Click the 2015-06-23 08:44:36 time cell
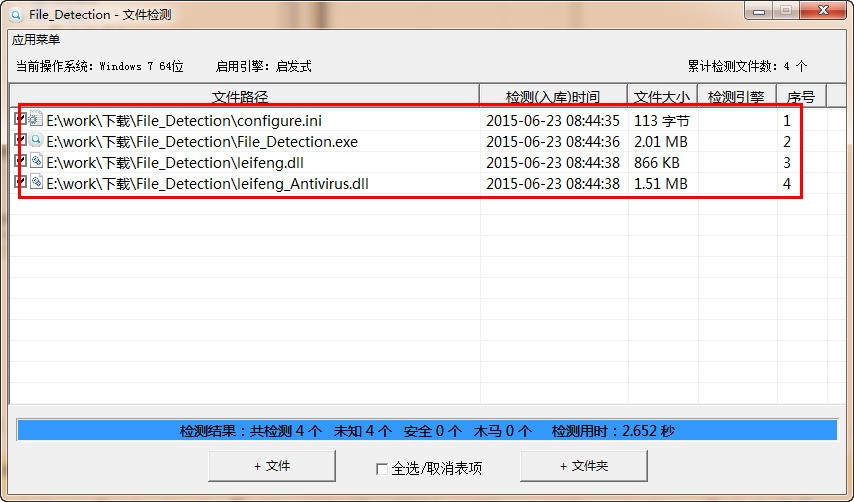Image resolution: width=854 pixels, height=502 pixels. [553, 142]
